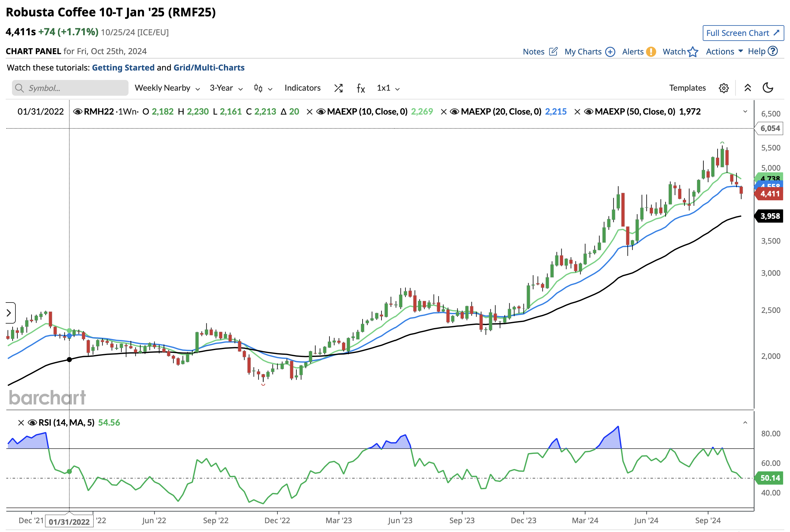This screenshot has width=790, height=532.
Task: Click the Help question mark icon
Action: point(773,51)
